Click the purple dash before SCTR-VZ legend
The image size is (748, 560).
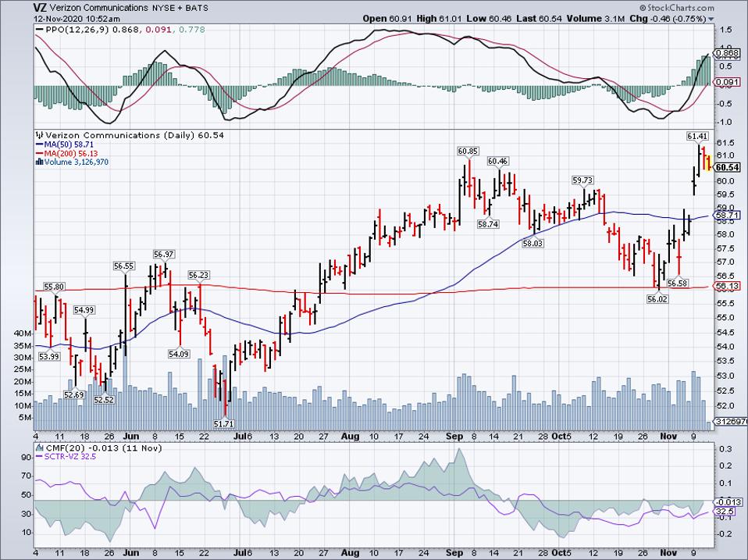[x=40, y=456]
